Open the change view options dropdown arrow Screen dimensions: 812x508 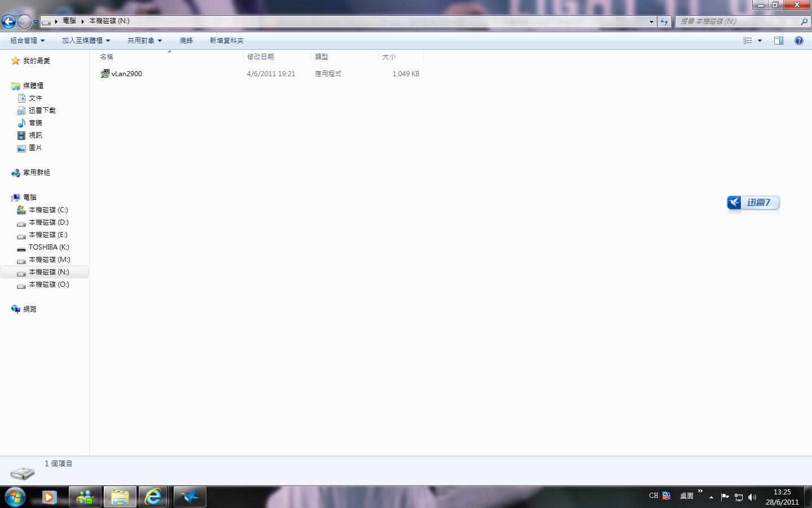point(760,41)
